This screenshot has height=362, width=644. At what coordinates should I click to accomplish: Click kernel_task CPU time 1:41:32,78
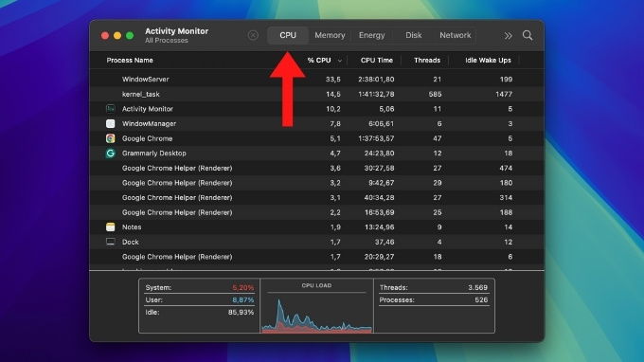(x=376, y=94)
